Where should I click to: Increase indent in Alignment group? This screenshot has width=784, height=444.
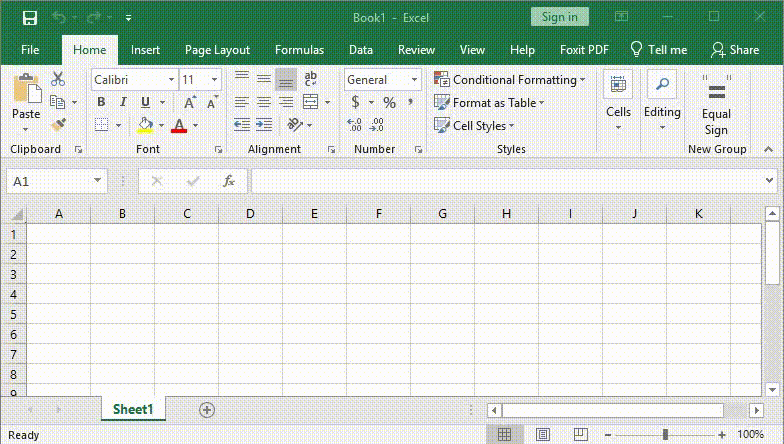tap(264, 124)
